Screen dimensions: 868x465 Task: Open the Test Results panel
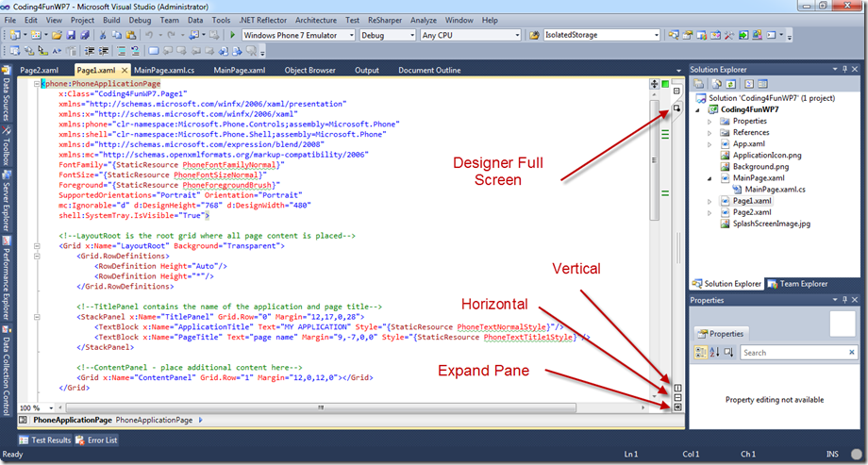(45, 440)
